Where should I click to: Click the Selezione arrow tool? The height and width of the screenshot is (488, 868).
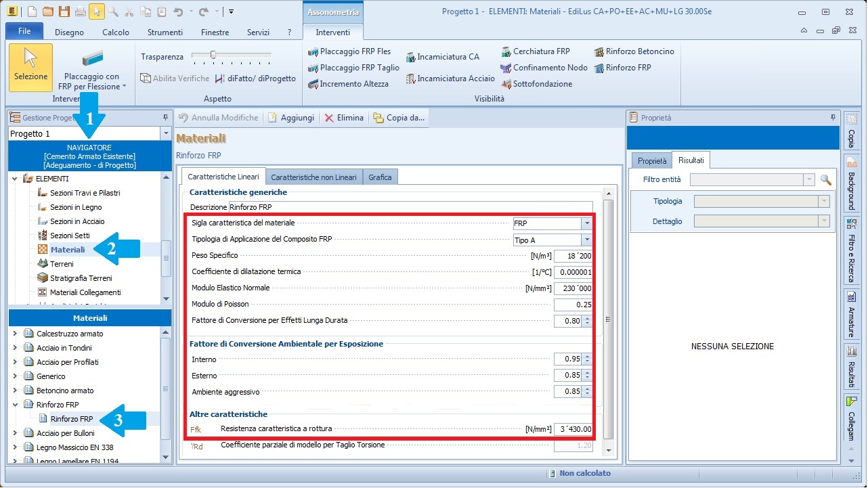click(30, 66)
